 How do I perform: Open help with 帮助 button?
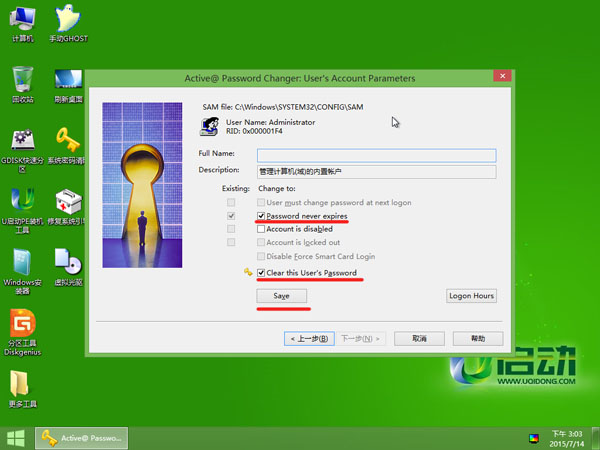tap(478, 339)
